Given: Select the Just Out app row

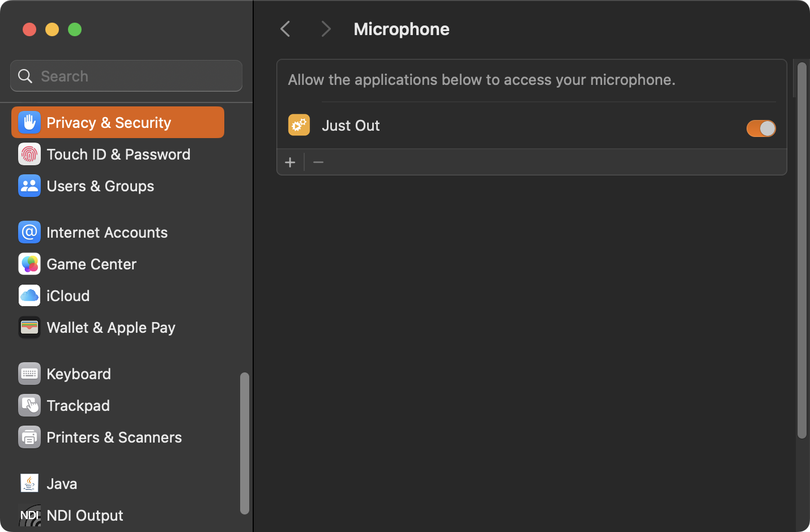Looking at the screenshot, I should (532, 126).
